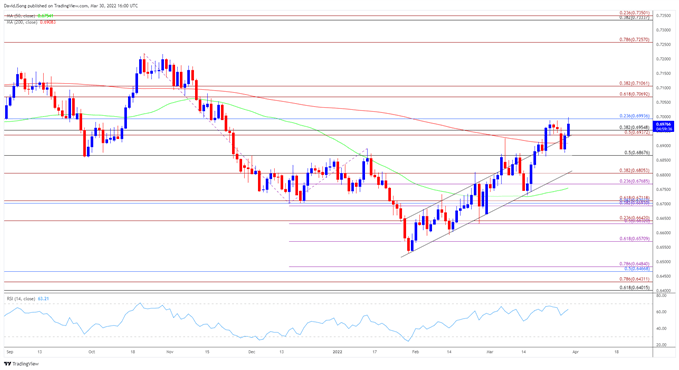Click the 0.73000 price axis tick
The image size is (679, 370).
pyautogui.click(x=664, y=30)
